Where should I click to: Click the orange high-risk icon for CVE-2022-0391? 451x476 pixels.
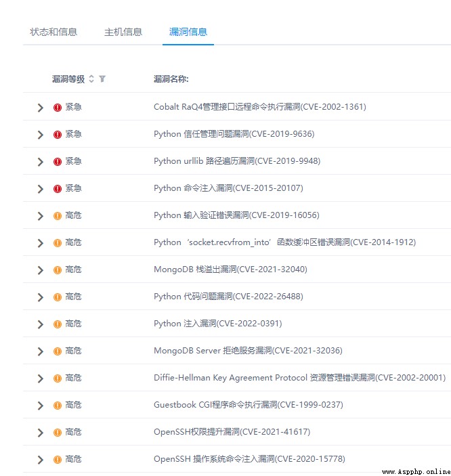click(58, 324)
